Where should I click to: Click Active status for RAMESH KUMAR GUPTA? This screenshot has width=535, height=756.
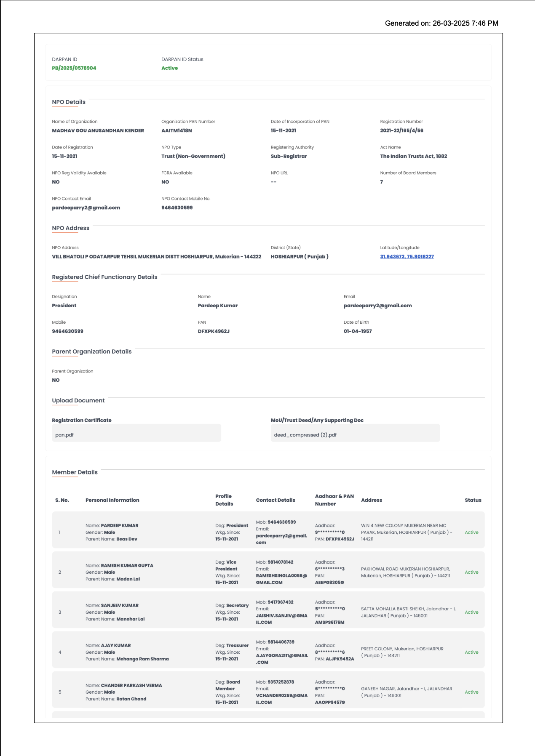(x=471, y=572)
